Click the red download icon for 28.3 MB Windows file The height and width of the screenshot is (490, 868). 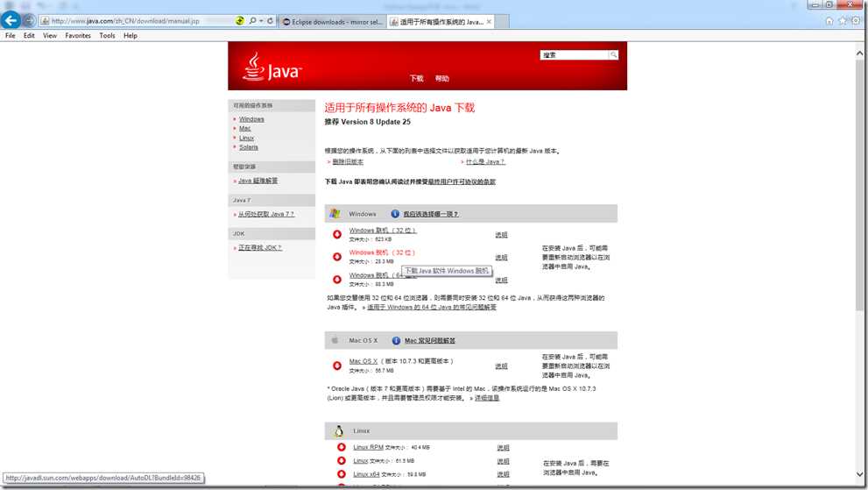[336, 257]
